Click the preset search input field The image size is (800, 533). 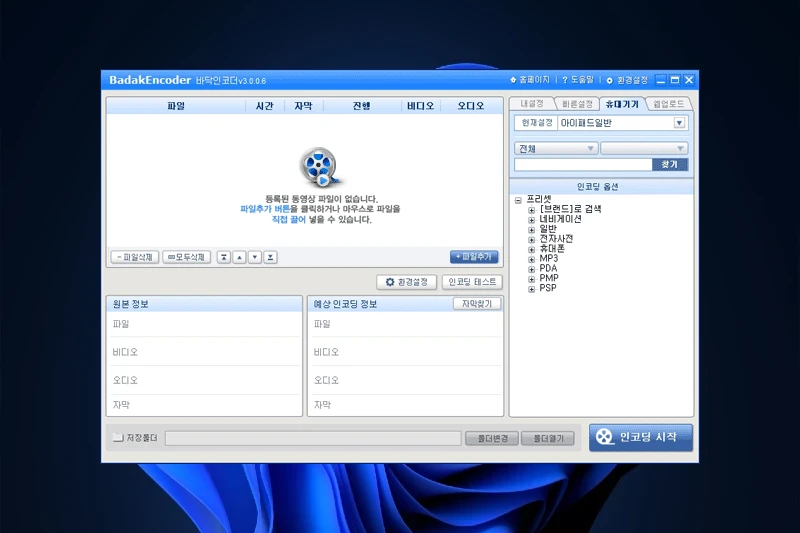[x=581, y=164]
